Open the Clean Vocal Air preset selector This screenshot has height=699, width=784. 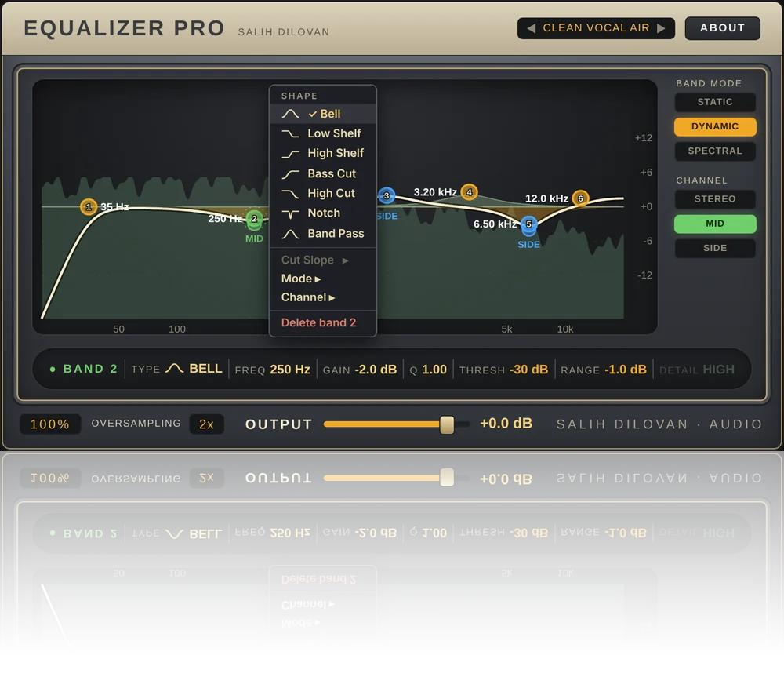point(596,28)
